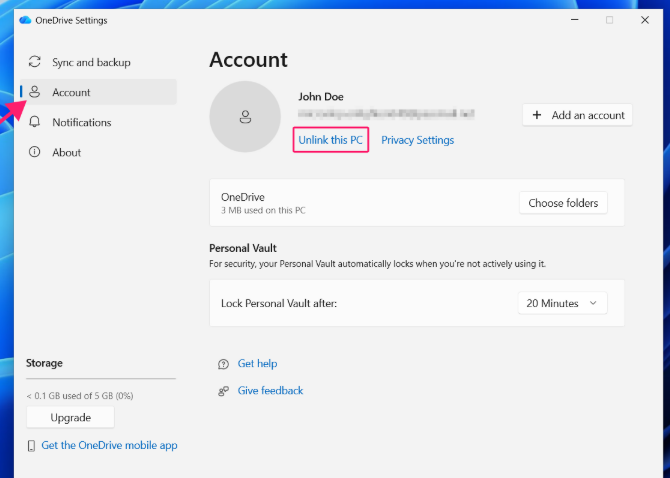The height and width of the screenshot is (478, 670).
Task: Open Privacy Settings link
Action: (x=417, y=140)
